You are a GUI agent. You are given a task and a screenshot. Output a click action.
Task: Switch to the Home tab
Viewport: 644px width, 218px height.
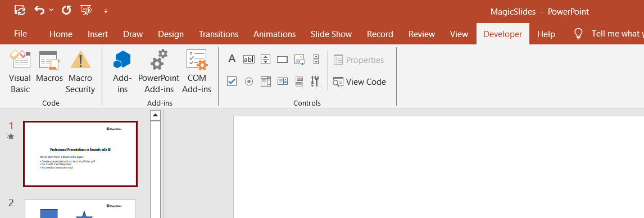61,34
